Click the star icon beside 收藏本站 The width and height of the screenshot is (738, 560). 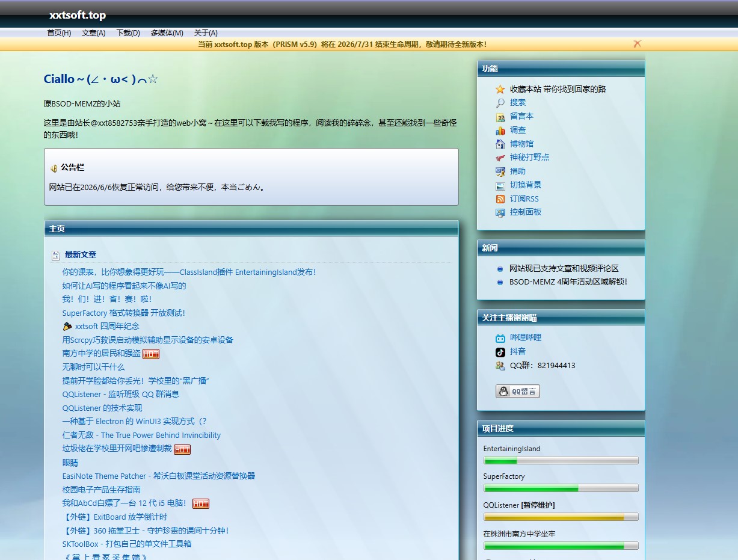(500, 89)
